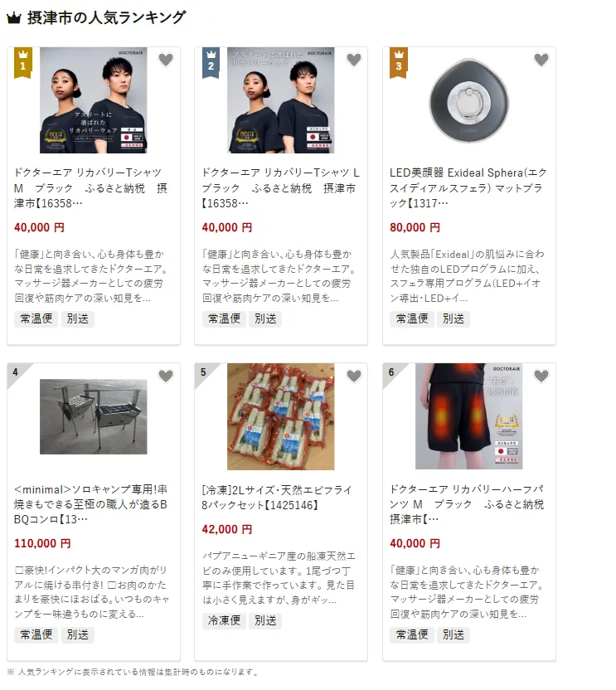
Task: Click heart icon on BBQコンロ card
Action: [x=166, y=376]
